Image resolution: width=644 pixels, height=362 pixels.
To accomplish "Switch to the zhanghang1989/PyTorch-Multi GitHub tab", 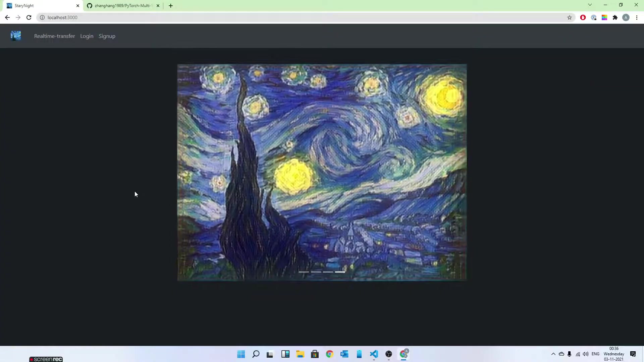I will 123,6.
